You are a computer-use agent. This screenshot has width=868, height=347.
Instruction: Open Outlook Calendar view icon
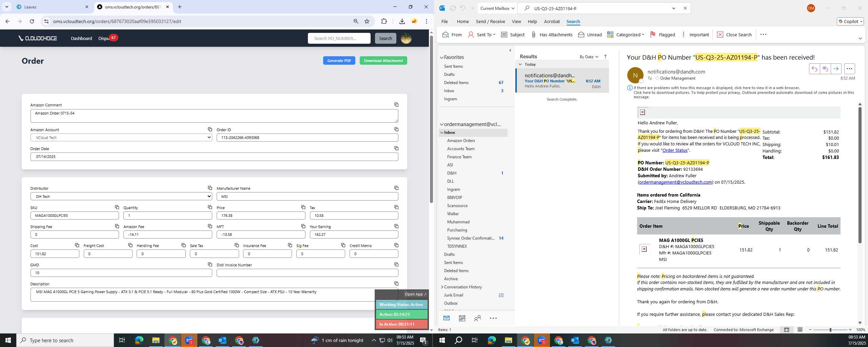(x=462, y=318)
